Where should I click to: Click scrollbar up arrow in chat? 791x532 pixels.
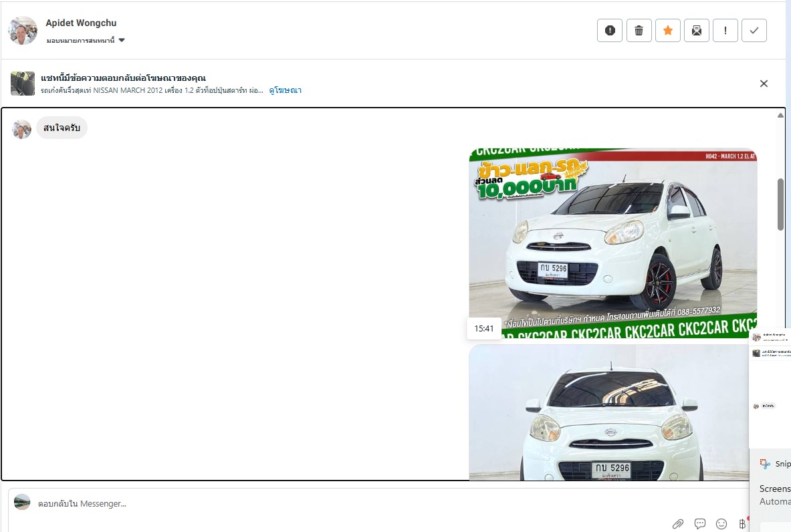(780, 116)
